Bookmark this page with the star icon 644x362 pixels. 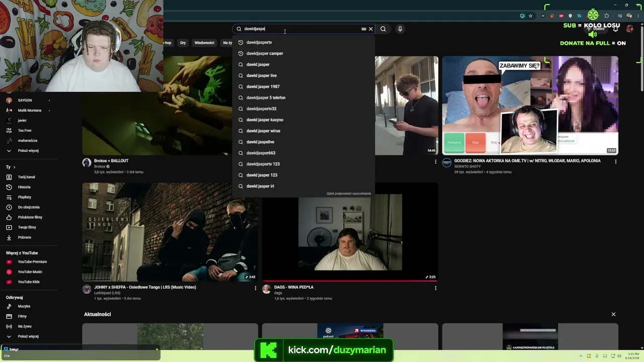[x=530, y=16]
